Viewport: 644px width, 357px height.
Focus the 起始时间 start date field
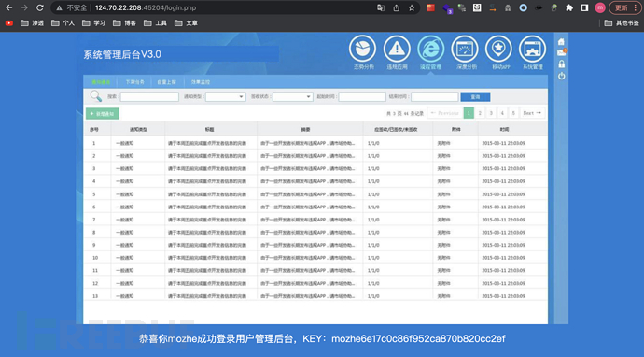362,96
